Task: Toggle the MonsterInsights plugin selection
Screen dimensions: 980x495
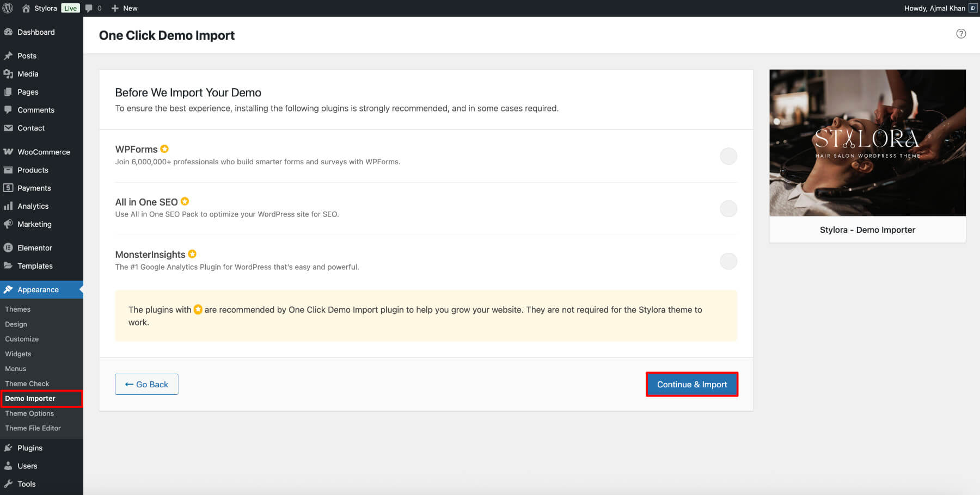Action: (x=728, y=262)
